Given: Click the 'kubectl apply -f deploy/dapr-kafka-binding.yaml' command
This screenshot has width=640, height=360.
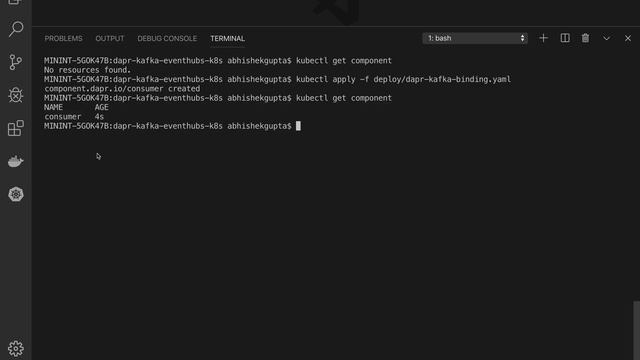Looking at the screenshot, I should 403,79.
